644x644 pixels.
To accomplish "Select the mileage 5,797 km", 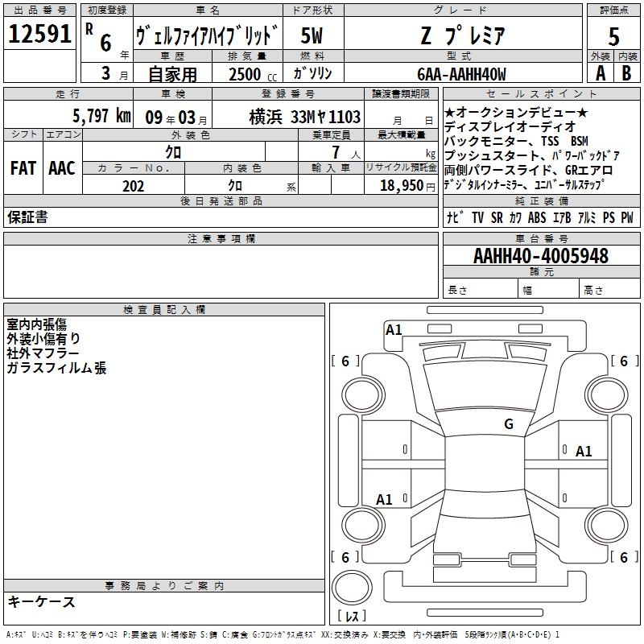I will click(x=101, y=116).
